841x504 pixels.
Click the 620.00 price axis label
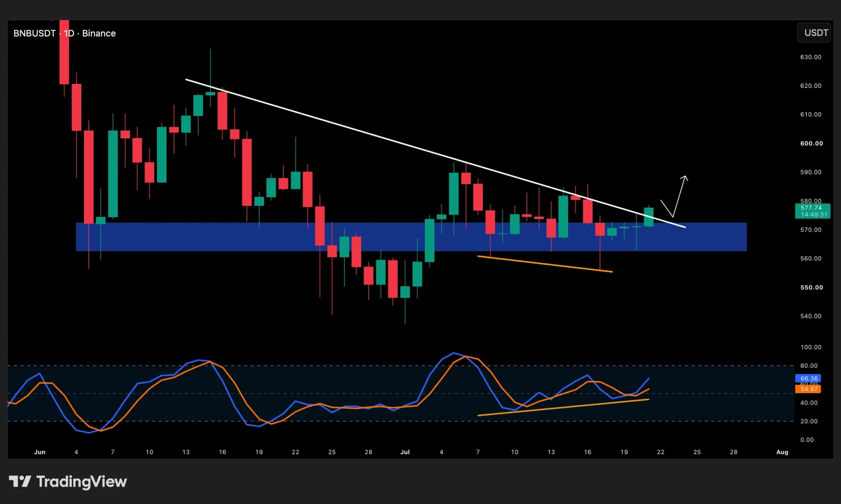[x=811, y=86]
